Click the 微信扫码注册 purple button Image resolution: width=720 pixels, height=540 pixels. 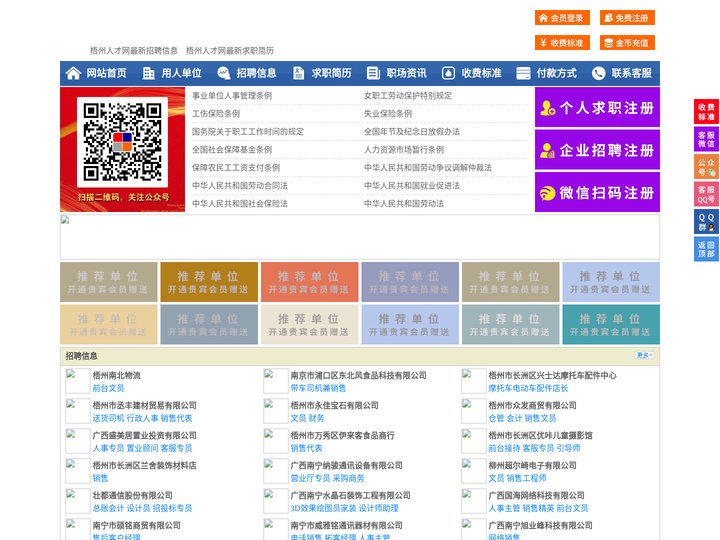point(597,192)
